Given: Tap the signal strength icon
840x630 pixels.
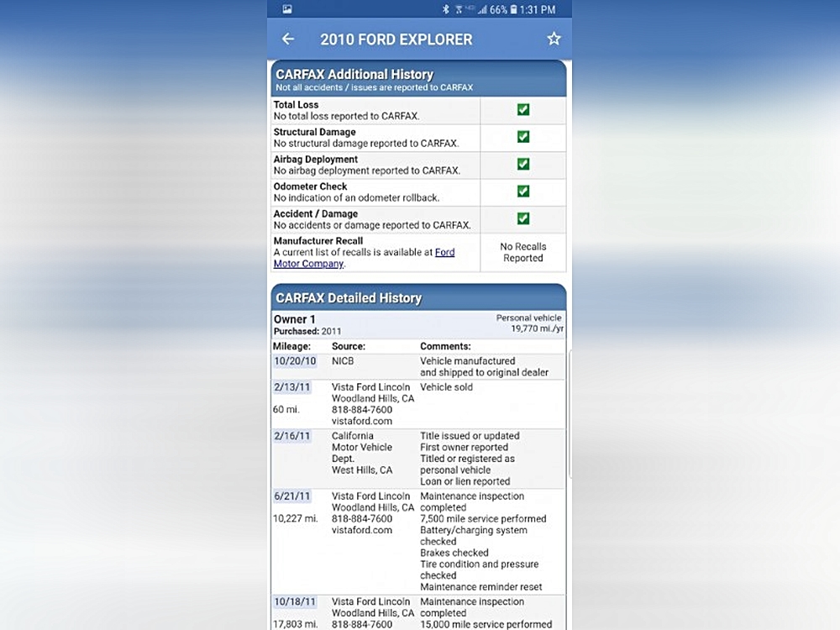Looking at the screenshot, I should pyautogui.click(x=481, y=9).
